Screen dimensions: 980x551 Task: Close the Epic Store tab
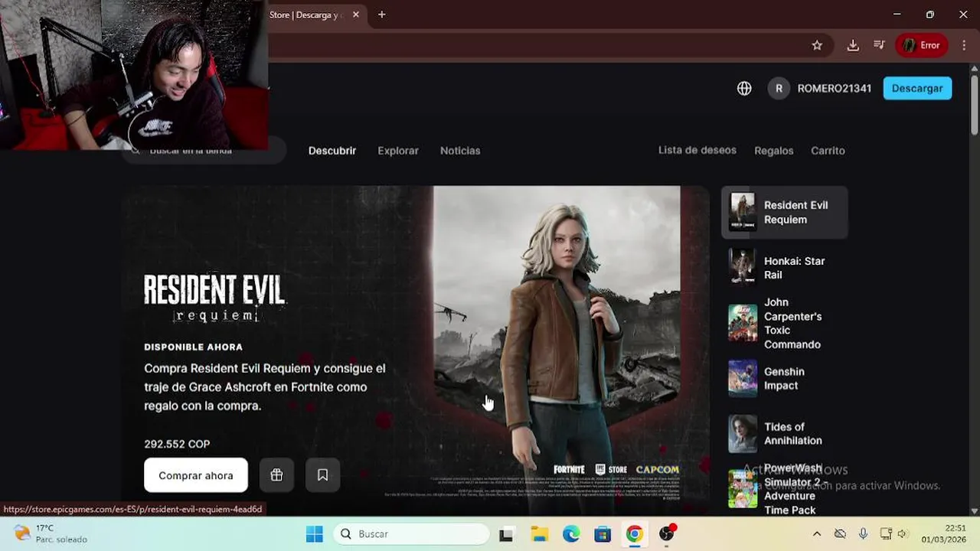pos(356,15)
